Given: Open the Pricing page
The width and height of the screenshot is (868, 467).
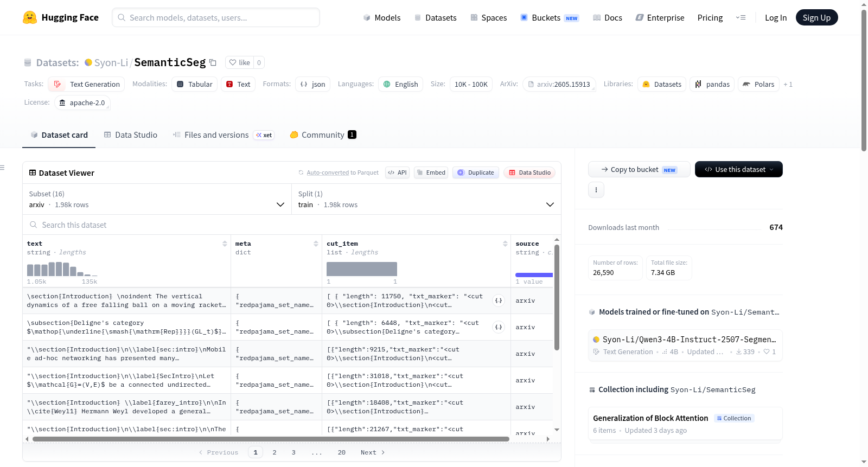Looking at the screenshot, I should coord(710,18).
